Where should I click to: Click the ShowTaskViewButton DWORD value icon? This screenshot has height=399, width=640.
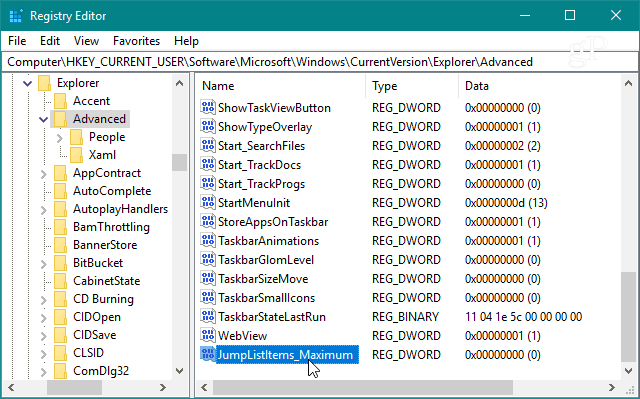208,107
